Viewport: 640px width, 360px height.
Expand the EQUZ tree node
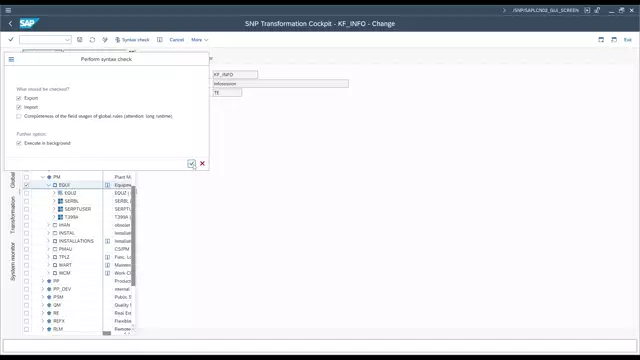pos(53,193)
